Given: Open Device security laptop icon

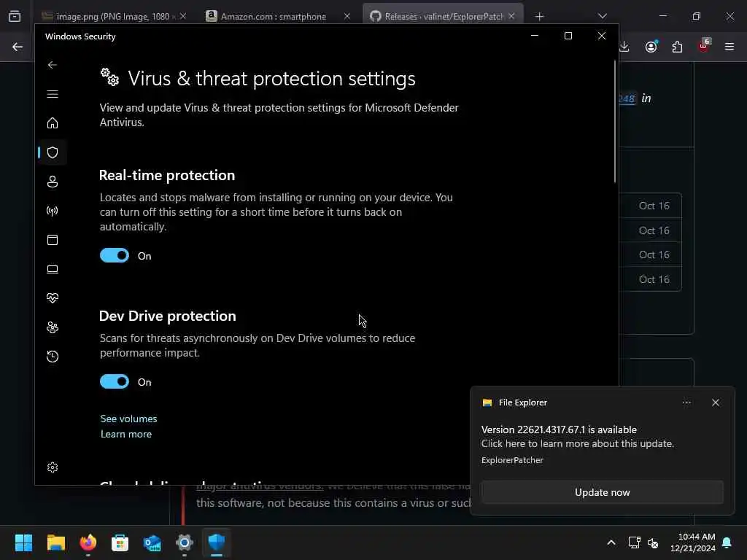Looking at the screenshot, I should (53, 269).
